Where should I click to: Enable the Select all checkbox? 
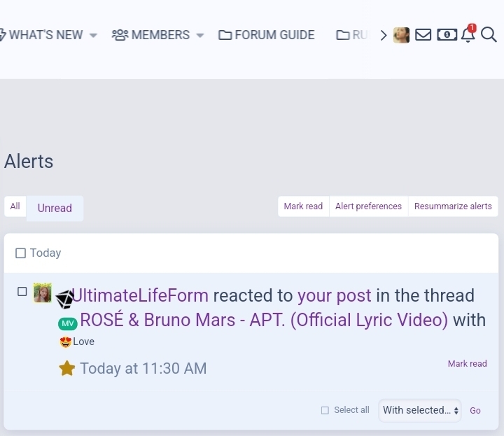point(325,410)
